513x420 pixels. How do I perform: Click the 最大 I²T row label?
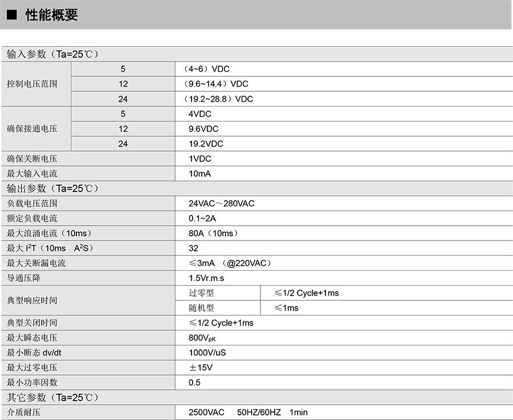[50, 248]
